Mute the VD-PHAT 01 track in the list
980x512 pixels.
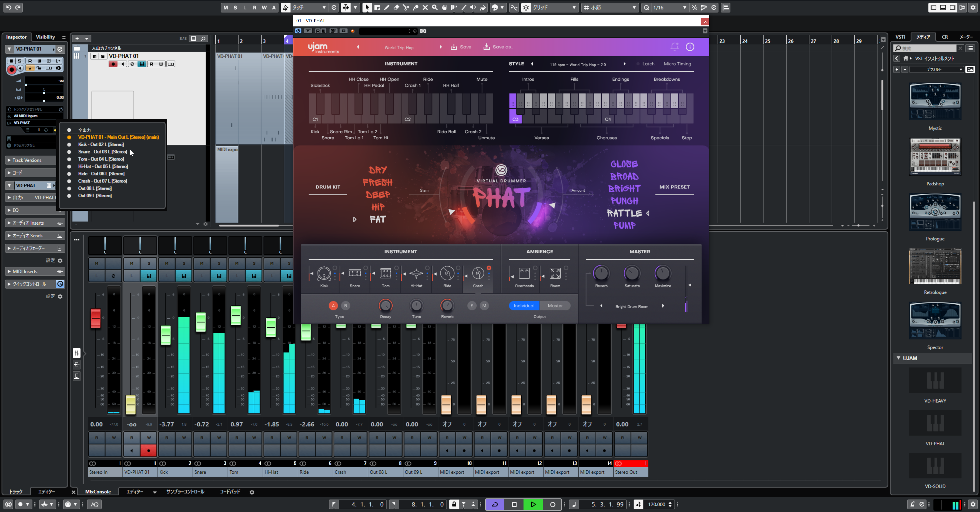[x=94, y=56]
